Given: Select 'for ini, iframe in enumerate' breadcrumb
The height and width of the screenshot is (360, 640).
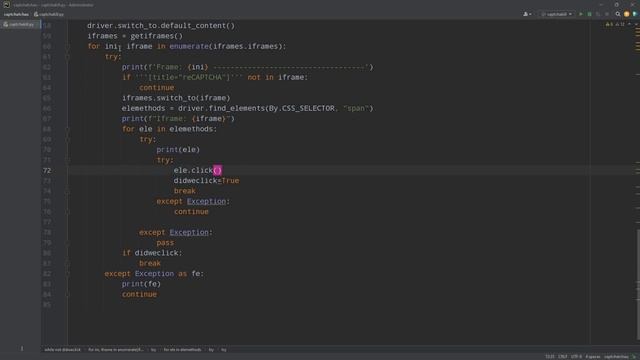Looking at the screenshot, I should (x=116, y=350).
